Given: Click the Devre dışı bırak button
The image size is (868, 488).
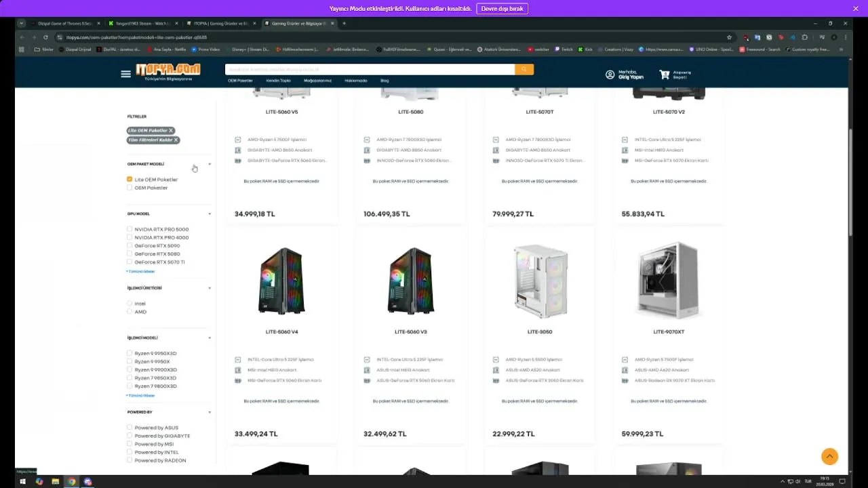Looking at the screenshot, I should point(502,9).
